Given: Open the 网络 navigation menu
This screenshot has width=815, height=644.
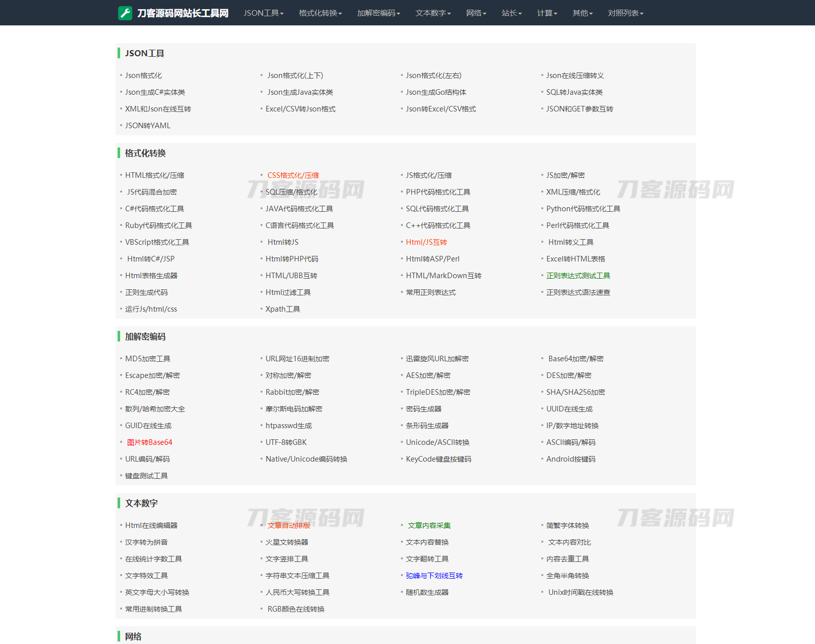Looking at the screenshot, I should (x=476, y=13).
